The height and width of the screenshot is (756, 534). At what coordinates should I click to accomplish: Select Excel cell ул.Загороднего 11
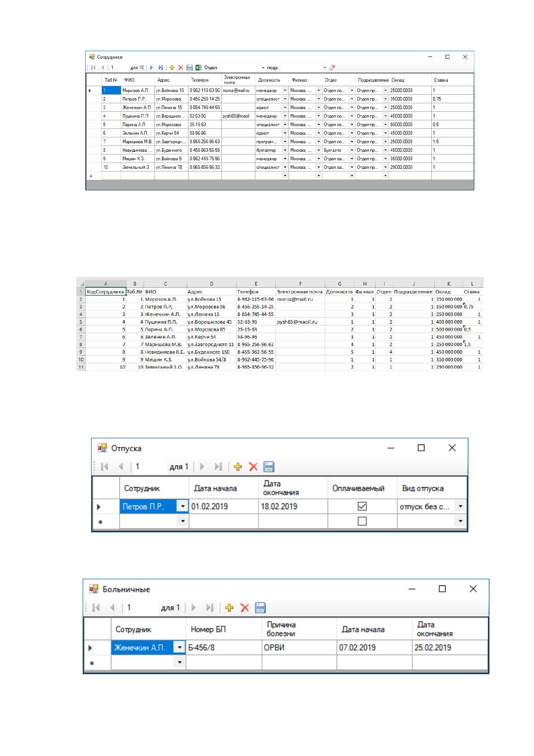click(211, 344)
